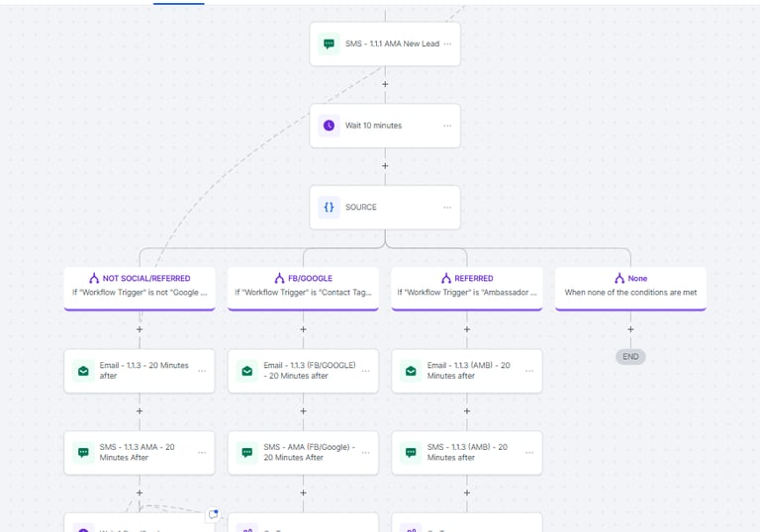This screenshot has height=532, width=760.
Task: Add step below SMS 1.1.1 AMA New Lead
Action: tap(385, 84)
